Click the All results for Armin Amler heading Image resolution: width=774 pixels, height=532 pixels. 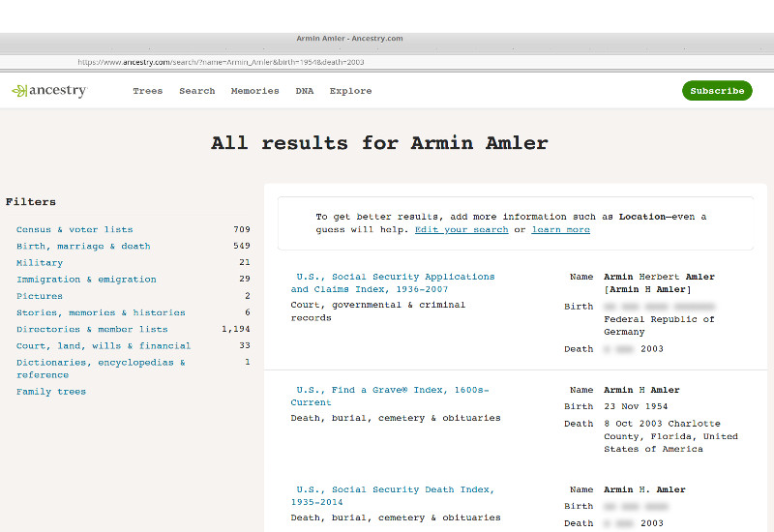379,143
